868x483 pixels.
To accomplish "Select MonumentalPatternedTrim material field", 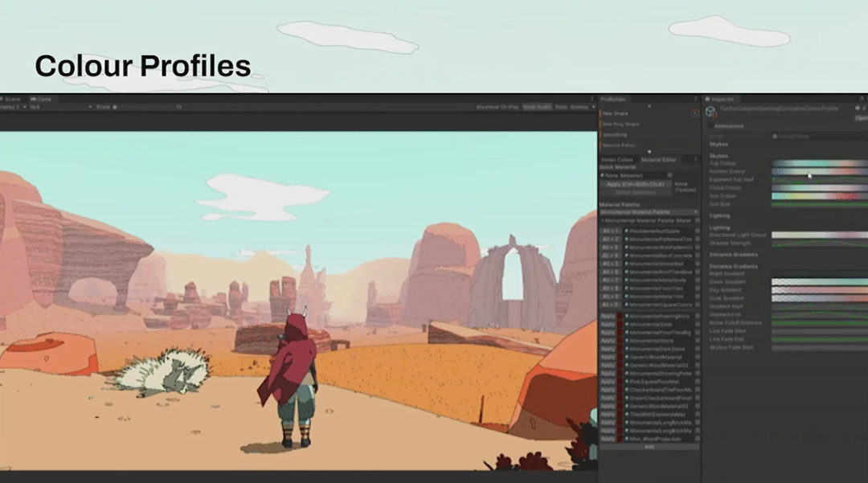I will [658, 239].
